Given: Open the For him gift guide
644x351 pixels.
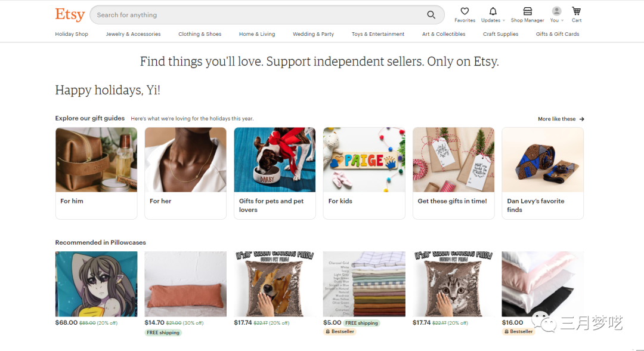Looking at the screenshot, I should coord(96,173).
